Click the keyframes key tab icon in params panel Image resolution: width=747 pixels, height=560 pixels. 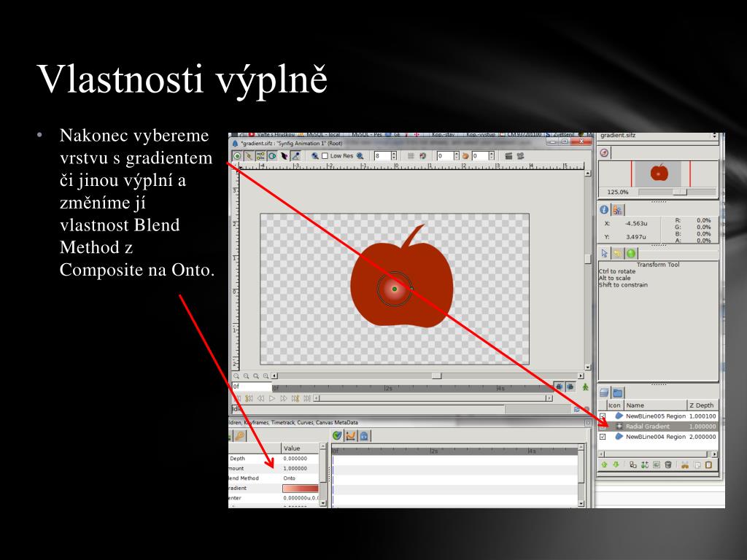(239, 436)
